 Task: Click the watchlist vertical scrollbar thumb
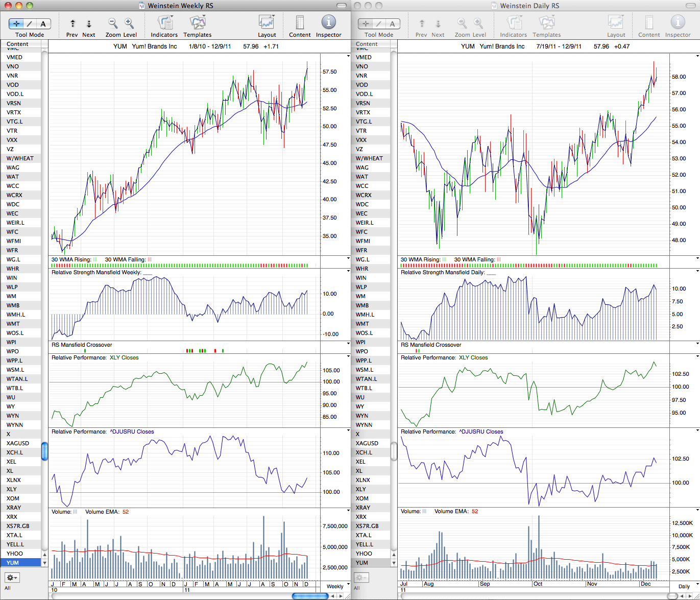(x=44, y=451)
